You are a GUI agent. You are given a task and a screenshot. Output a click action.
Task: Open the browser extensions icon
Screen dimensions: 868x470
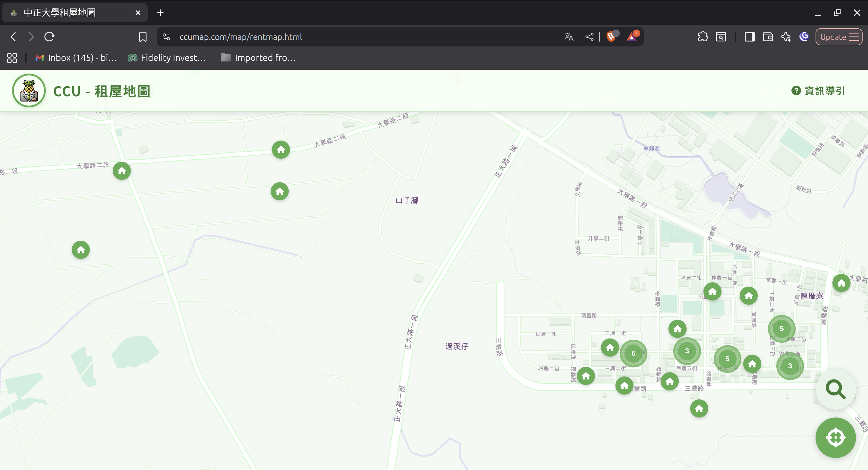[x=703, y=37]
